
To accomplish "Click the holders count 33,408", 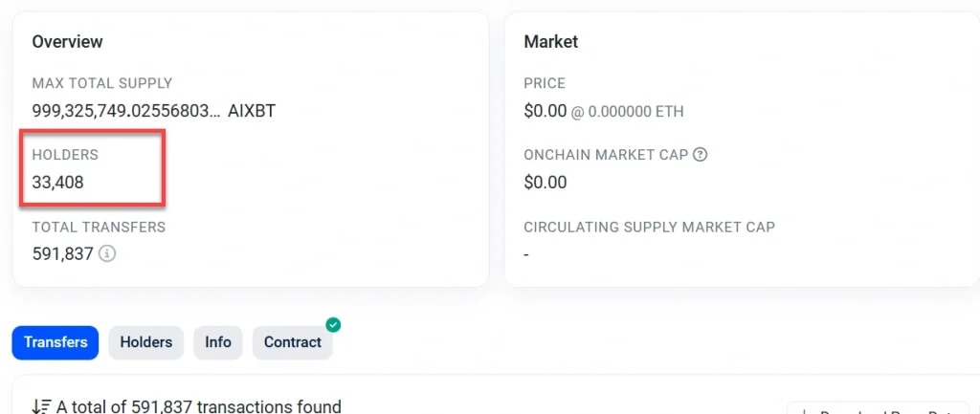I will click(x=58, y=182).
